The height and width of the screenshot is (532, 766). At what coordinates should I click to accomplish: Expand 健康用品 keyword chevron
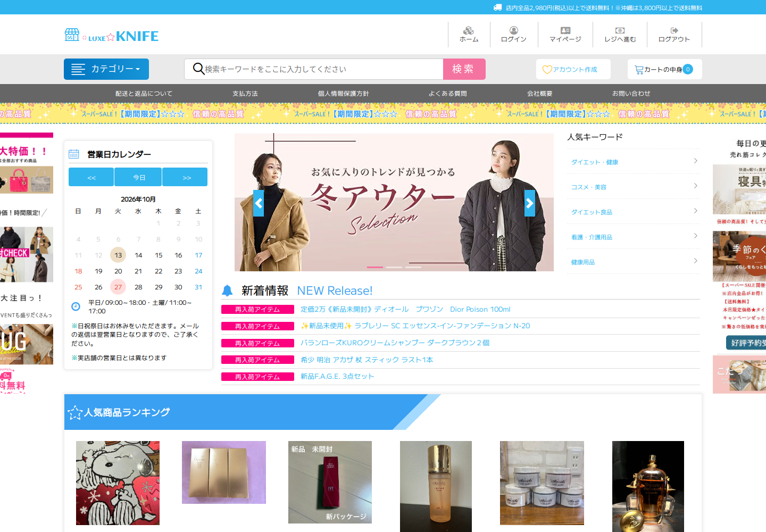coord(696,261)
